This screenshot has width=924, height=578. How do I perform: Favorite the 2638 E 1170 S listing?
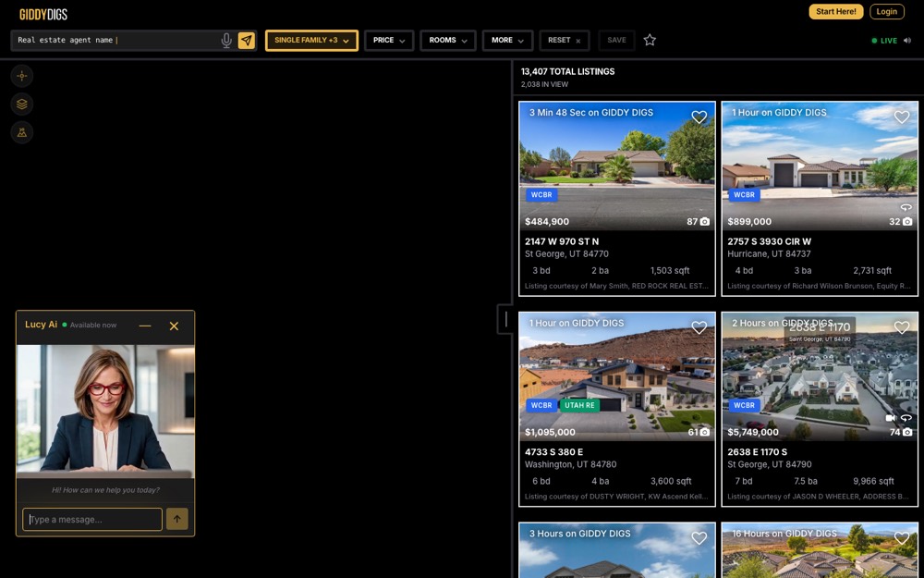tap(902, 328)
